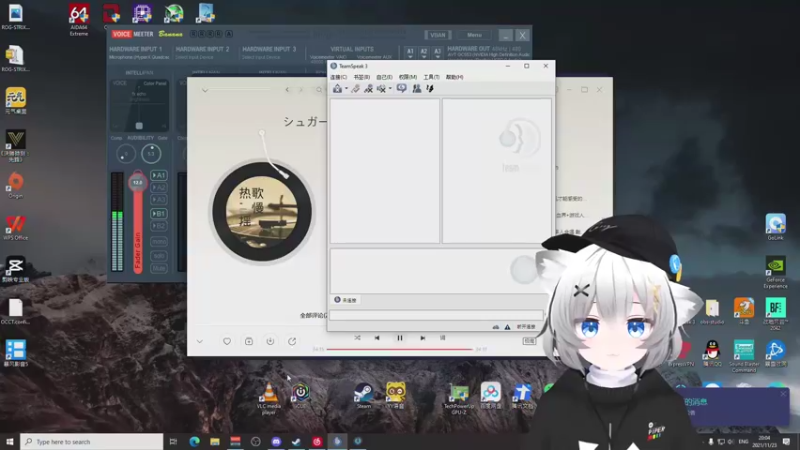Image resolution: width=800 pixels, height=450 pixels.
Task: Toggle B2 bus on Hardware Input 1
Action: pyautogui.click(x=159, y=226)
